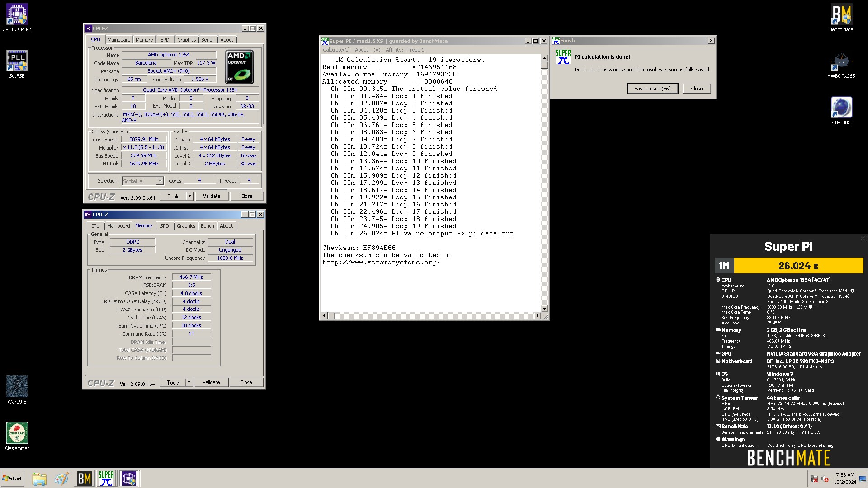Open Mainboard tab in lower CPU-Z window

118,226
